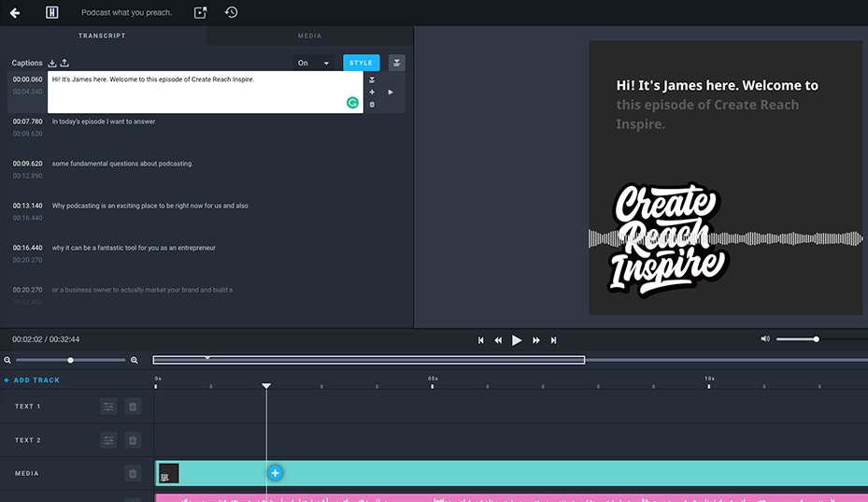Click the export video icon in top bar
Viewport: 868px width, 502px height.
[x=200, y=12]
